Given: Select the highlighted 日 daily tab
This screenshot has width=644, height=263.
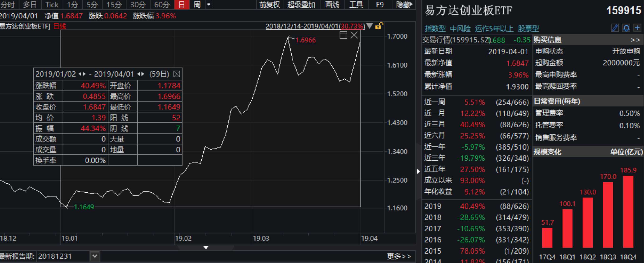Looking at the screenshot, I should pyautogui.click(x=182, y=5).
